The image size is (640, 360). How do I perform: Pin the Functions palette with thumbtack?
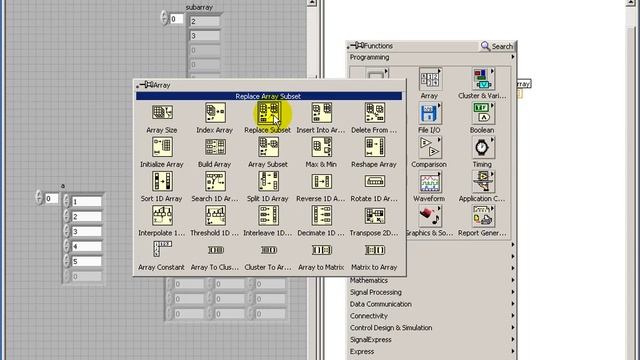click(356, 46)
